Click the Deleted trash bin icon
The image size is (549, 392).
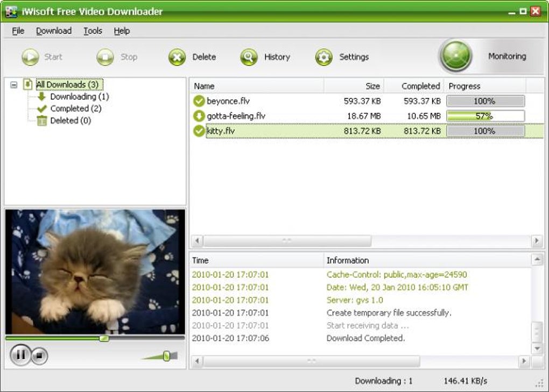pyautogui.click(x=41, y=120)
